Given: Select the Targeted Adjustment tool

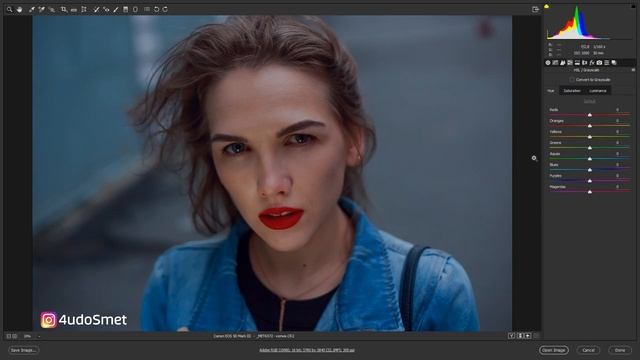Looking at the screenshot, I should (x=51, y=9).
